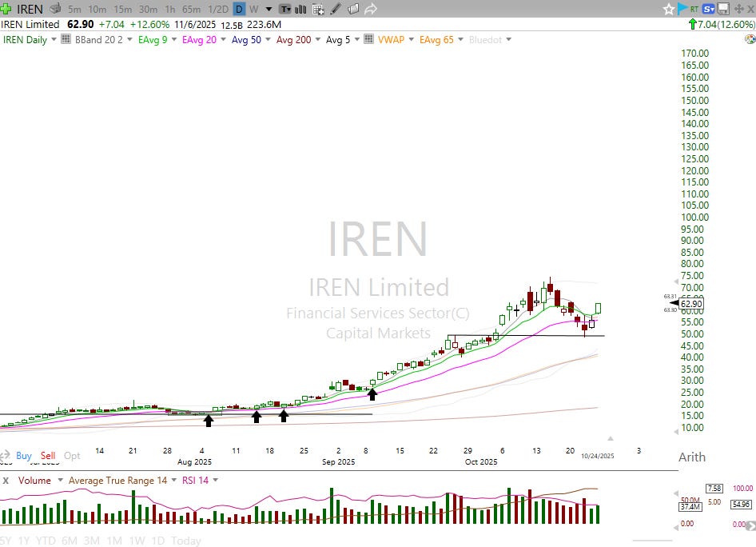Select the 5m timeframe
Image resolution: width=756 pixels, height=547 pixels.
(74, 9)
